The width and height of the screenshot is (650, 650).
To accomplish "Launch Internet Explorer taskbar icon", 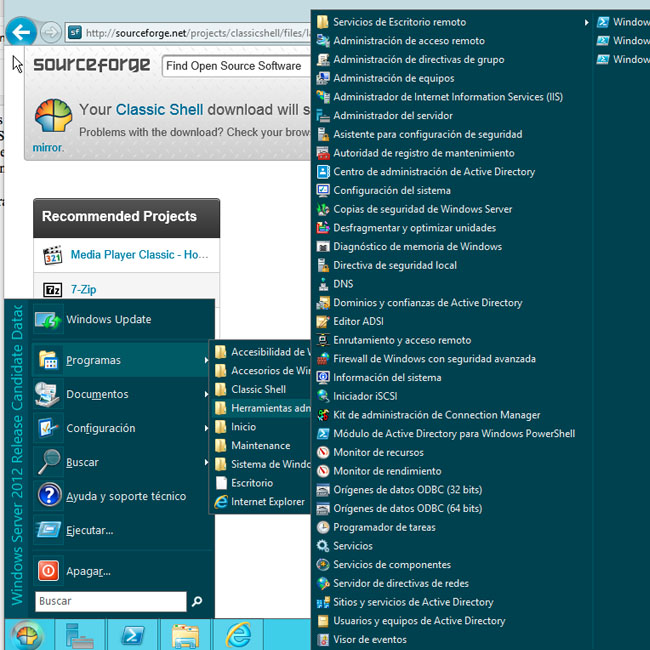I will 238,634.
